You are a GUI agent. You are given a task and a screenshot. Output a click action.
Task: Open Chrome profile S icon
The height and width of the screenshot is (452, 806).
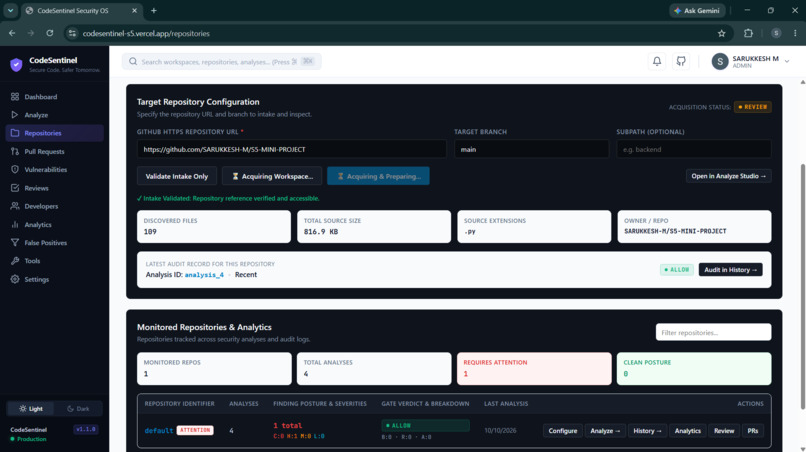[x=776, y=33]
